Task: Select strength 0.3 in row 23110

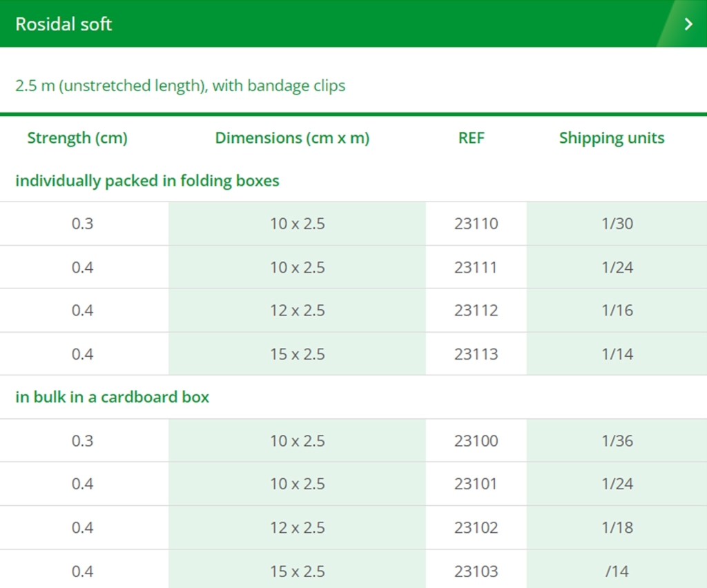Action: tap(83, 224)
